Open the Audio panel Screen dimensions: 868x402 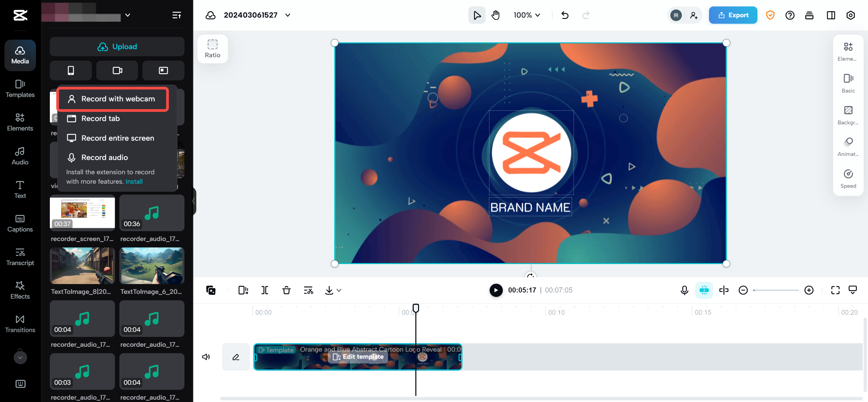[x=19, y=156]
